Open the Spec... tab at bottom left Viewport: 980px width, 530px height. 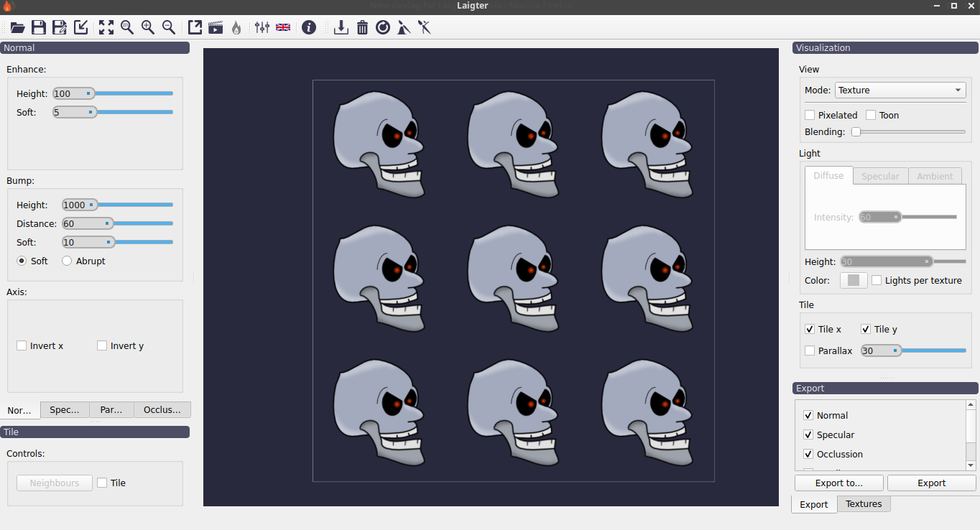[65, 409]
